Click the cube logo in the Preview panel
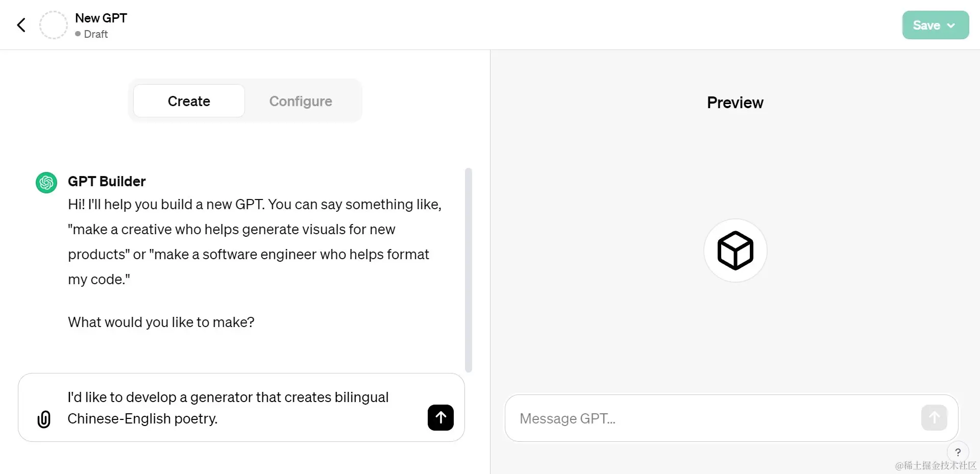The image size is (980, 474). click(734, 251)
